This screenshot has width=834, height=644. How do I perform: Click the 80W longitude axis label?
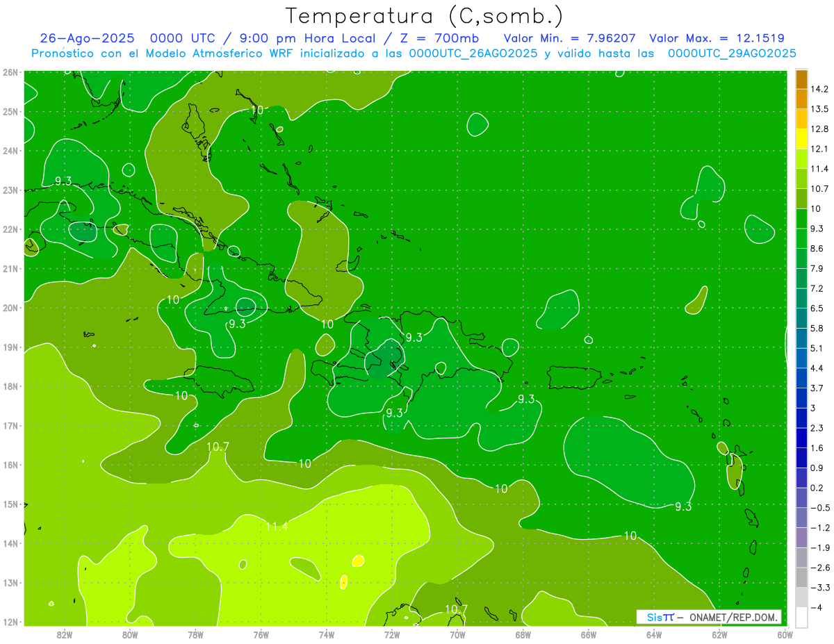click(x=130, y=634)
